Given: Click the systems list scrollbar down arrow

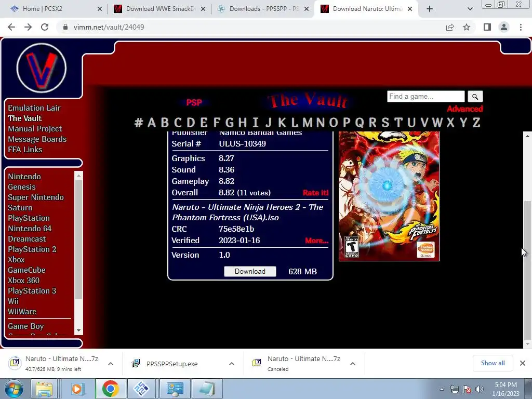Looking at the screenshot, I should (79, 330).
